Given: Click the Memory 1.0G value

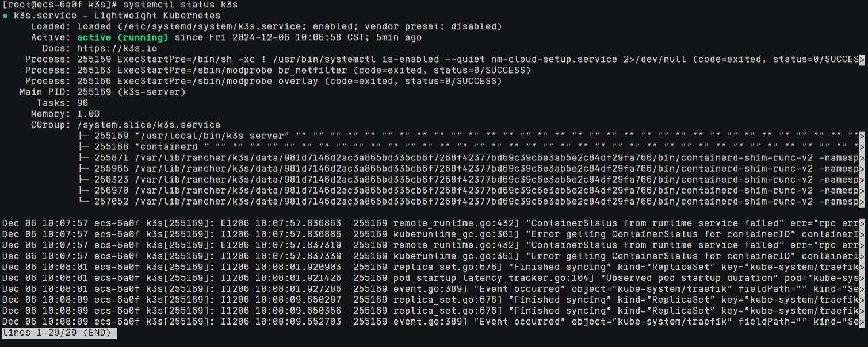Looking at the screenshot, I should pyautogui.click(x=88, y=114).
